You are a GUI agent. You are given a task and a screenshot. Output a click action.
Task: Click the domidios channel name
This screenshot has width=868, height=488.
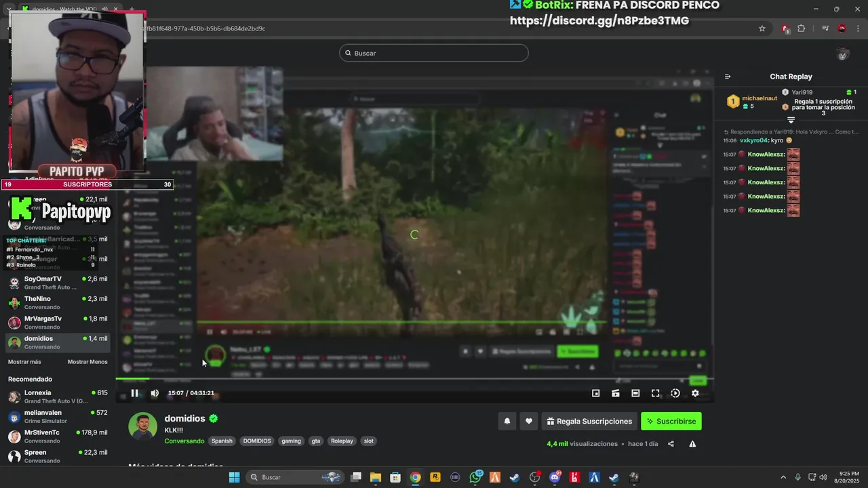[184, 418]
